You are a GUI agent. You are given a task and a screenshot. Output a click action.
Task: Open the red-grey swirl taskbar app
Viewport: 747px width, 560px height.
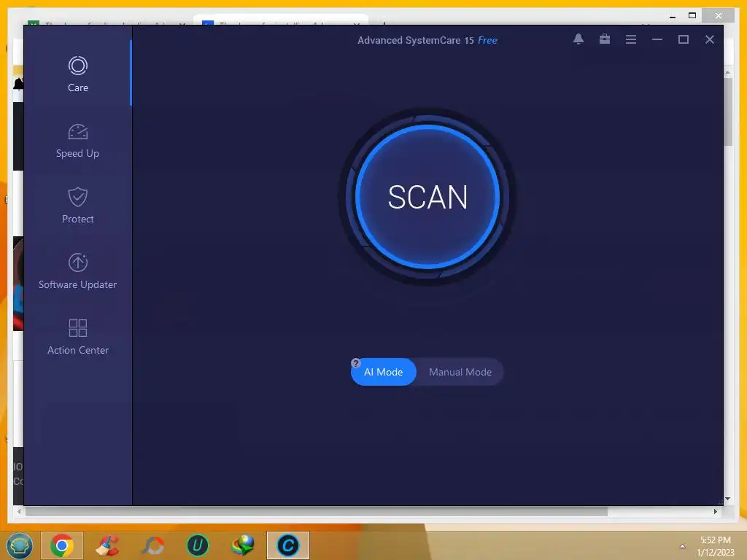153,545
